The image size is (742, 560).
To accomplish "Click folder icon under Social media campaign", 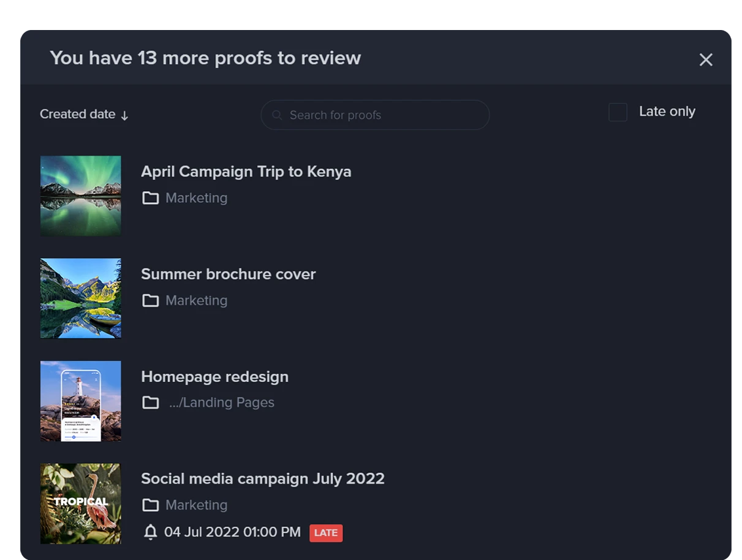I will click(150, 505).
